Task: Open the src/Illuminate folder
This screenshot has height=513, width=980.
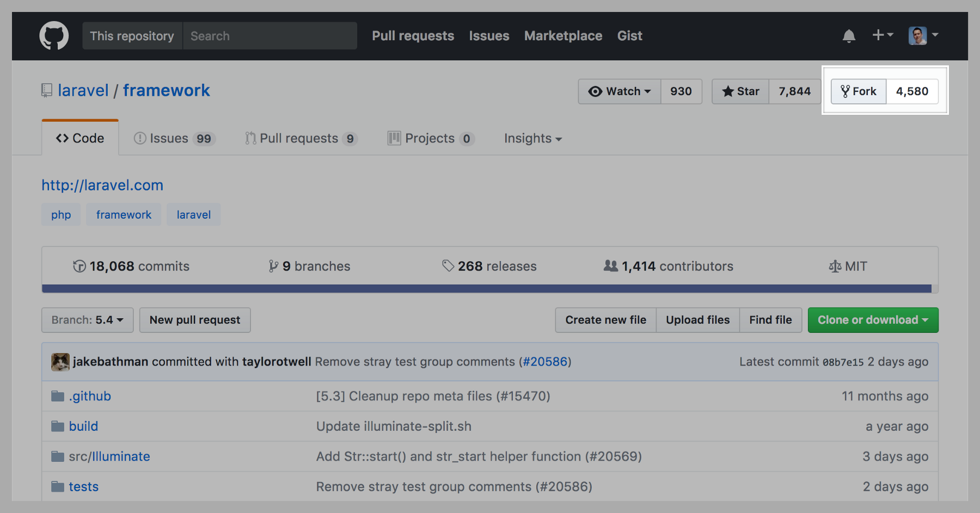Action: [x=109, y=456]
